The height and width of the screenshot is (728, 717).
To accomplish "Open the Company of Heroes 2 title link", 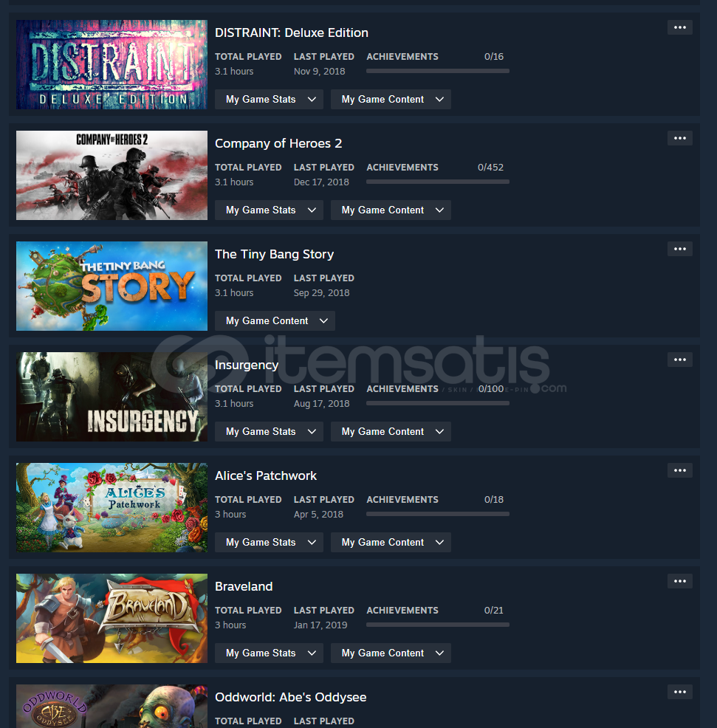I will (x=278, y=143).
